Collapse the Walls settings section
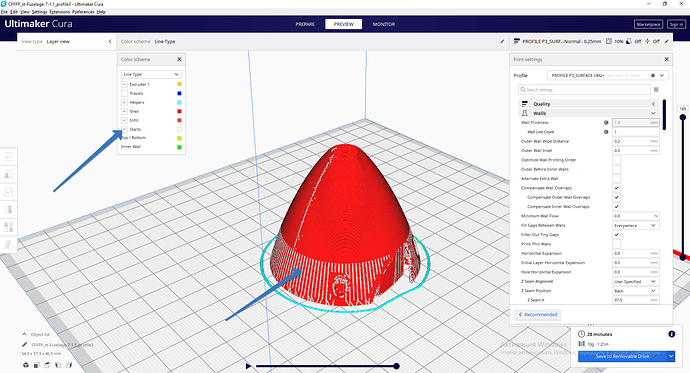This screenshot has width=690, height=373. (x=653, y=113)
